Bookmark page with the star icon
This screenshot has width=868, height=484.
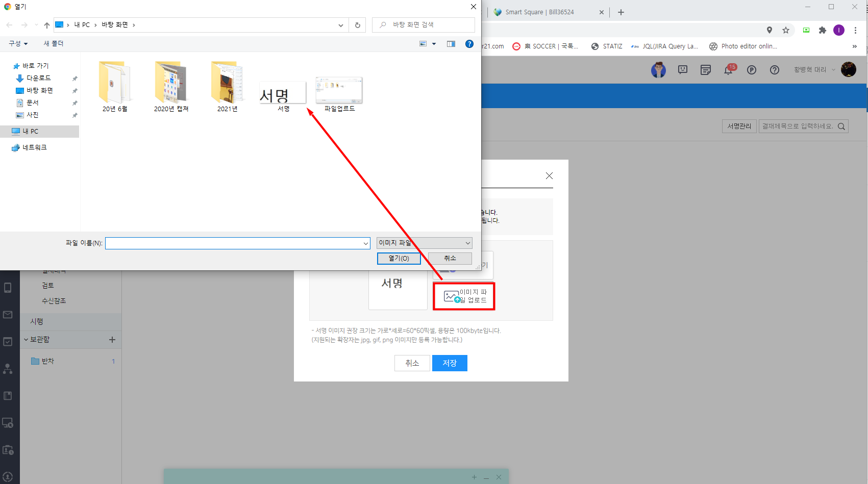pos(786,30)
